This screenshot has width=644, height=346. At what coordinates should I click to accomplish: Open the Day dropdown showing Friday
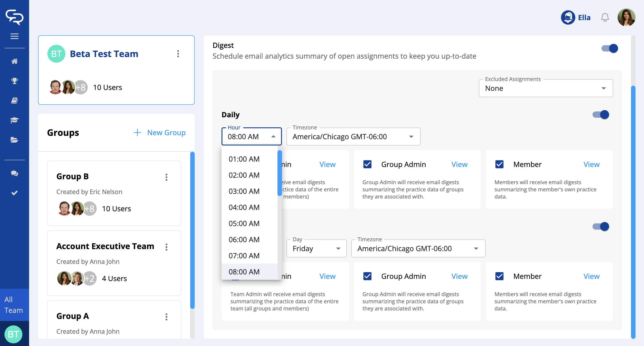(x=316, y=248)
